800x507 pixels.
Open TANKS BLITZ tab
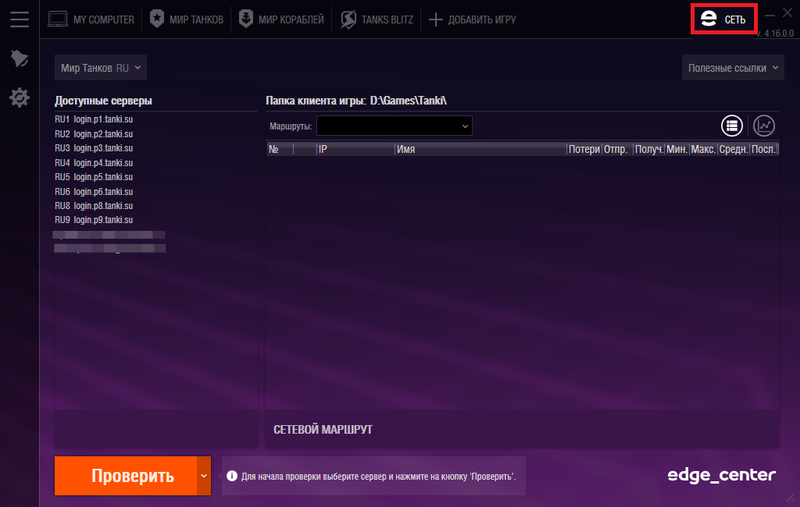point(377,19)
